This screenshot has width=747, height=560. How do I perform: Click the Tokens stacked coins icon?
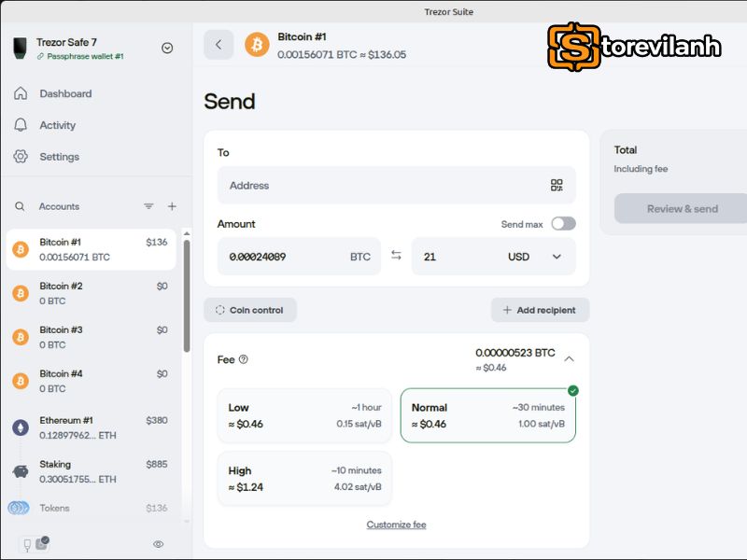(19, 508)
